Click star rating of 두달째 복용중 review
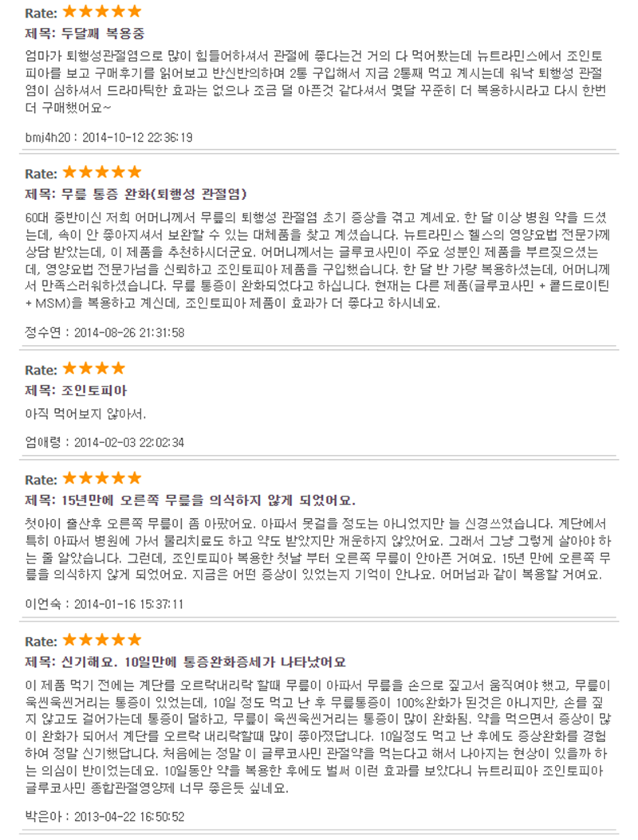The width and height of the screenshot is (638, 840). (102, 11)
